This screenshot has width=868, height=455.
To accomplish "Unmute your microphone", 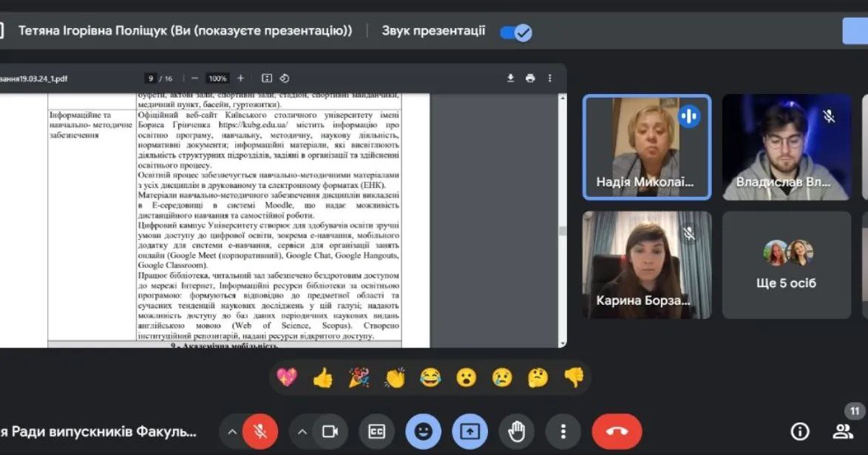I will (x=260, y=431).
